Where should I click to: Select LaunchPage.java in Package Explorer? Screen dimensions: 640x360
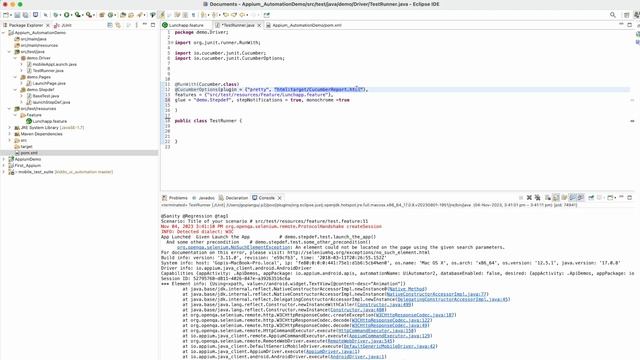[x=49, y=83]
